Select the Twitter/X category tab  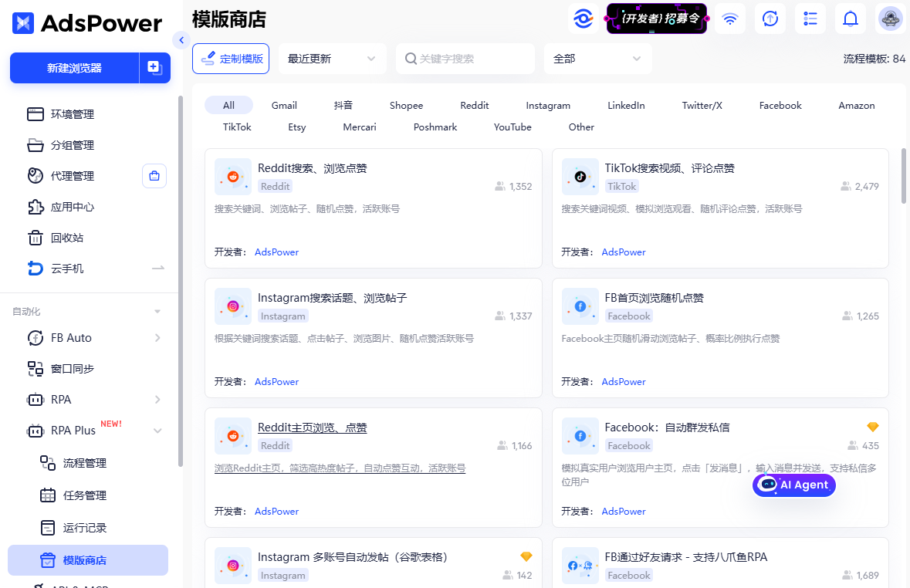tap(702, 105)
